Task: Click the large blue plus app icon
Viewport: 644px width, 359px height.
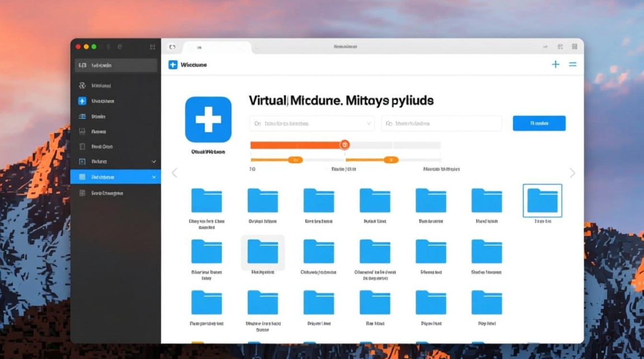Action: point(208,120)
